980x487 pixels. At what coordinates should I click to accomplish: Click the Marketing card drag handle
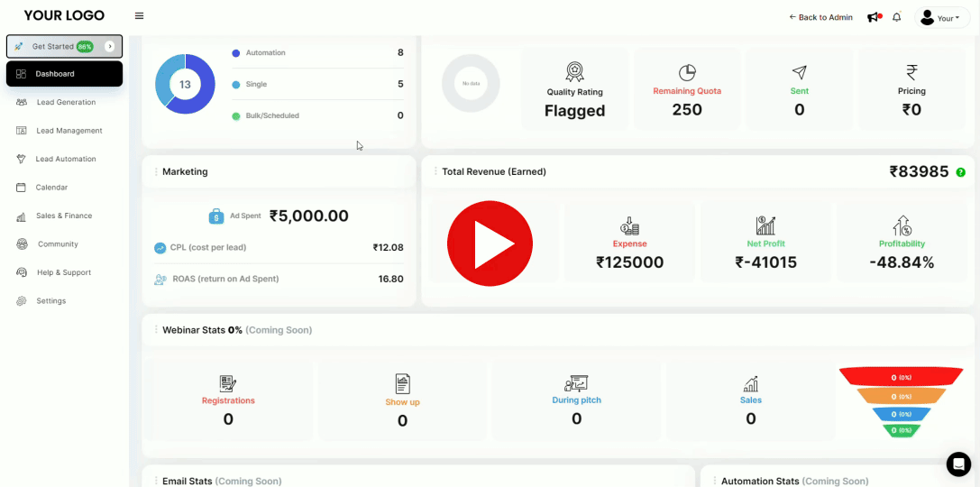[x=155, y=171]
